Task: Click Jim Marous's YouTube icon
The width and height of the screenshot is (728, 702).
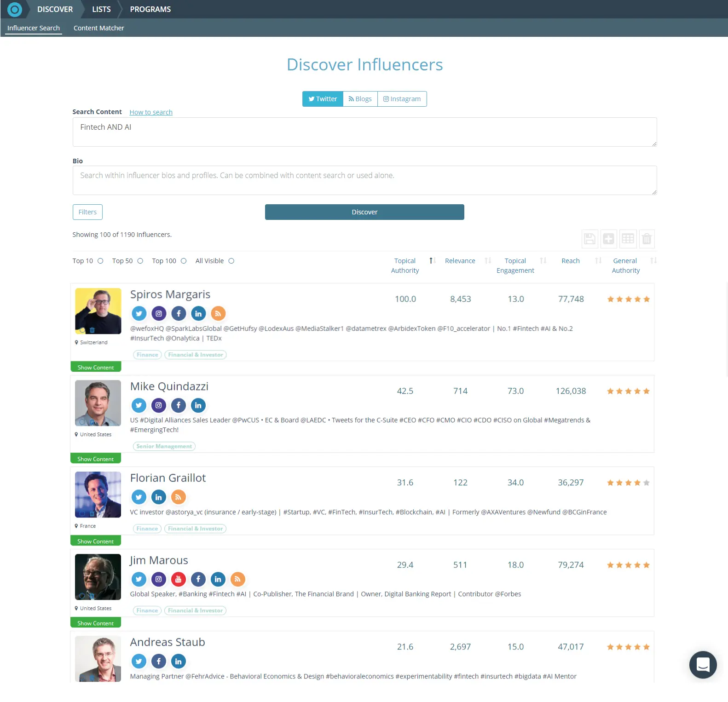Action: click(x=179, y=579)
